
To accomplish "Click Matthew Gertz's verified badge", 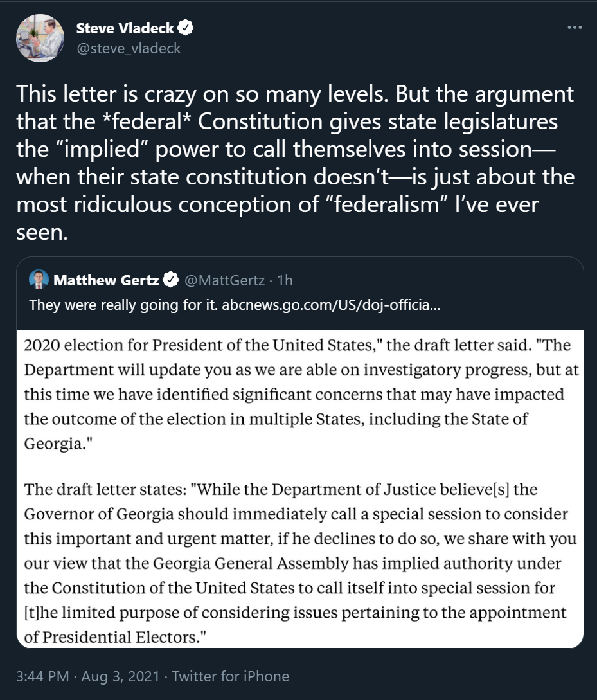I will tap(170, 280).
